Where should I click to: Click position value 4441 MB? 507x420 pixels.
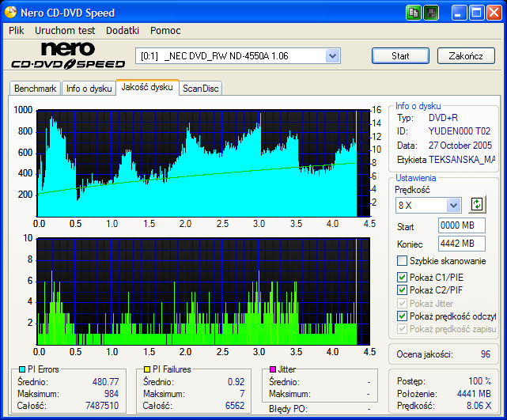[474, 393]
